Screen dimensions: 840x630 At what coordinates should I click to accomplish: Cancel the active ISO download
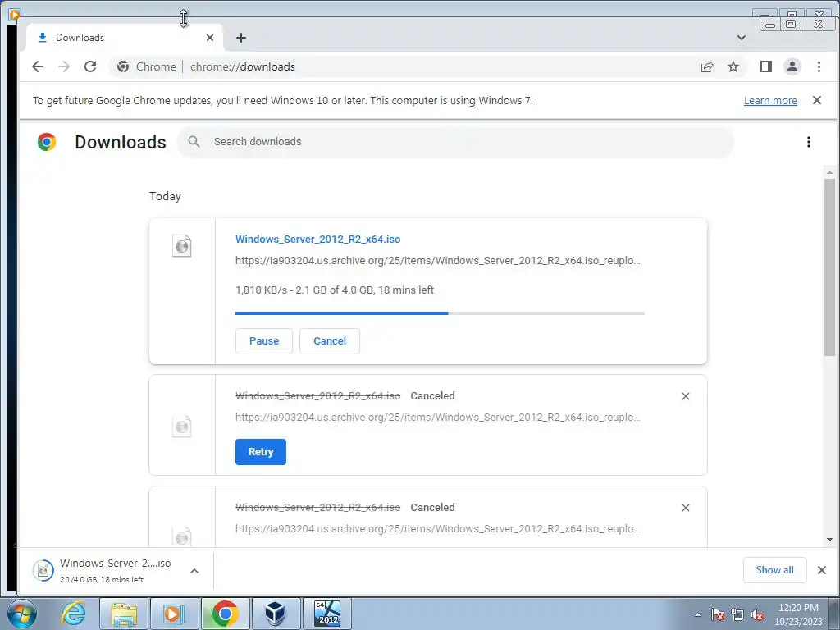click(330, 341)
